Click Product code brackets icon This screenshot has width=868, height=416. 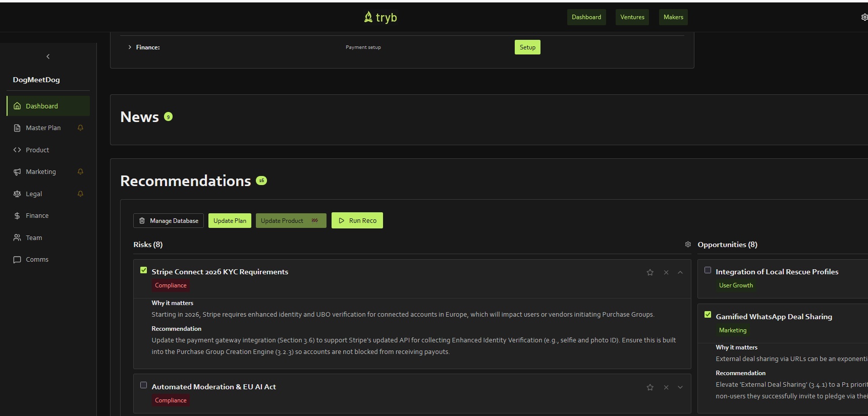pyautogui.click(x=17, y=150)
